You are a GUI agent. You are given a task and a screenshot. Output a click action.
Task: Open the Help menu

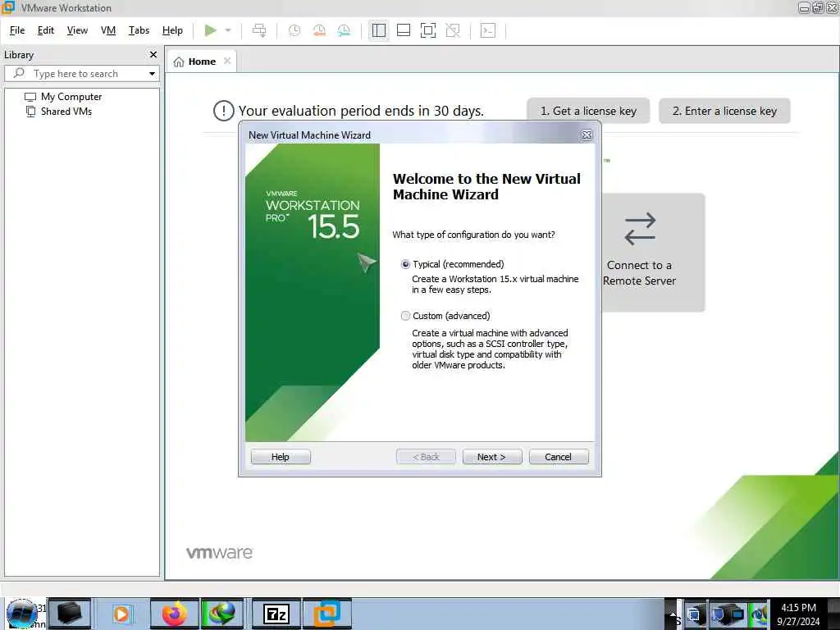pos(172,30)
